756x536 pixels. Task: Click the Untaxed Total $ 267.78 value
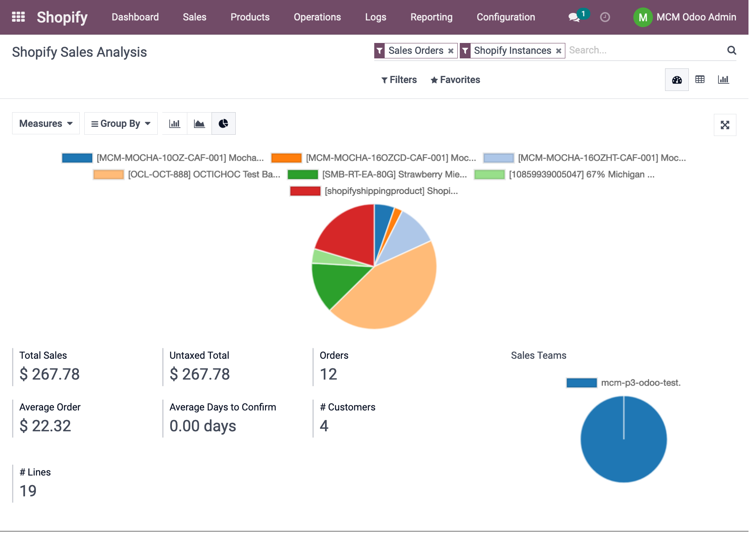[x=200, y=375]
